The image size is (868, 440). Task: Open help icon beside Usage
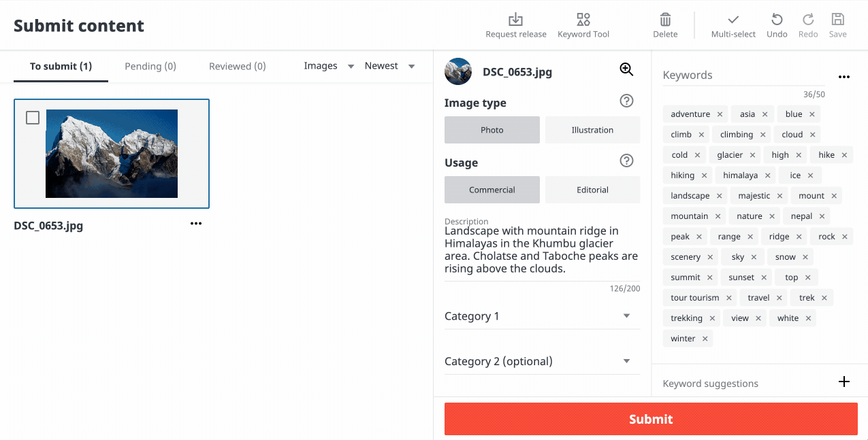click(626, 161)
